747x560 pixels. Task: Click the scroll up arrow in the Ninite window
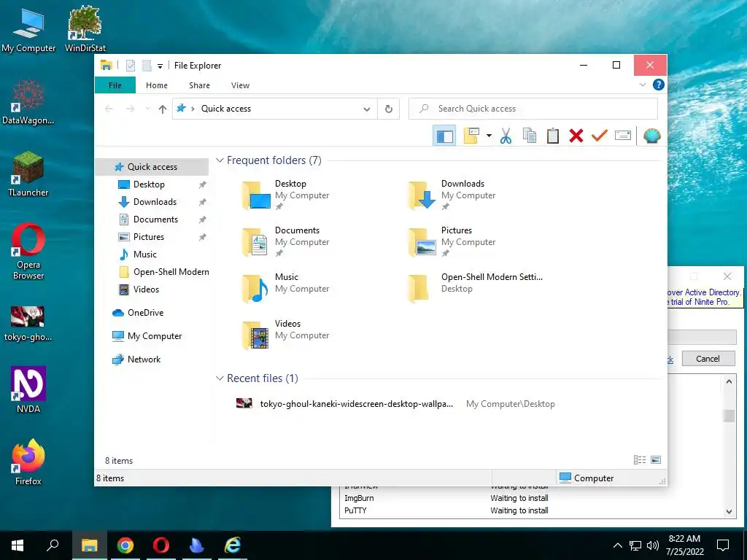point(729,382)
